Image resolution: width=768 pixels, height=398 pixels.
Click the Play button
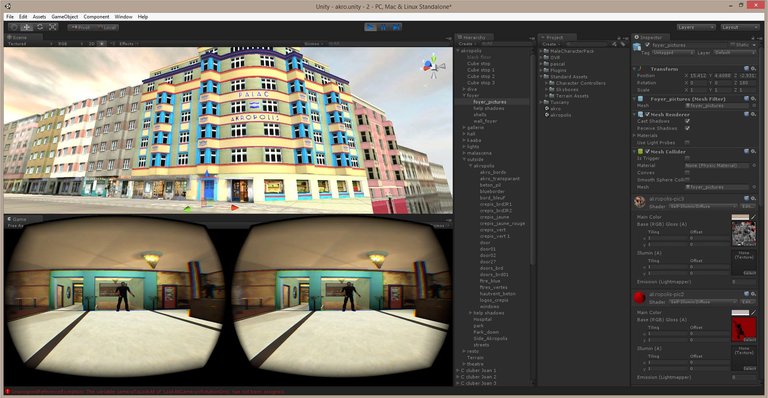click(371, 27)
